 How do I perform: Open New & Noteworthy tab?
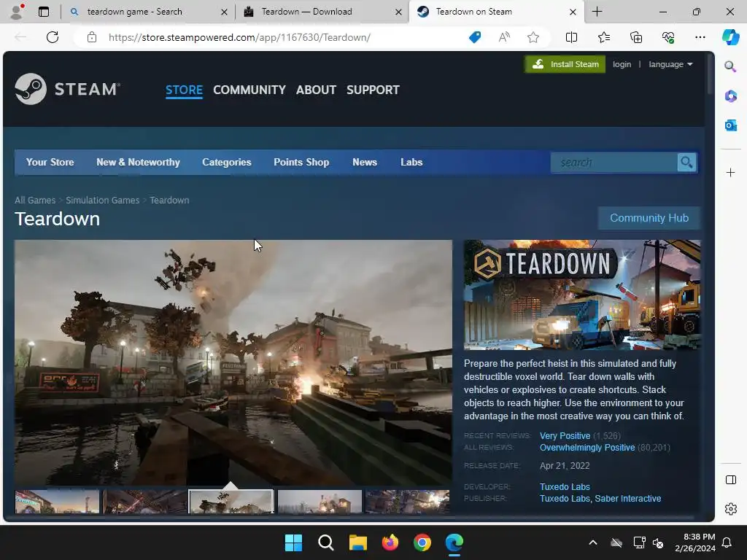click(x=138, y=163)
